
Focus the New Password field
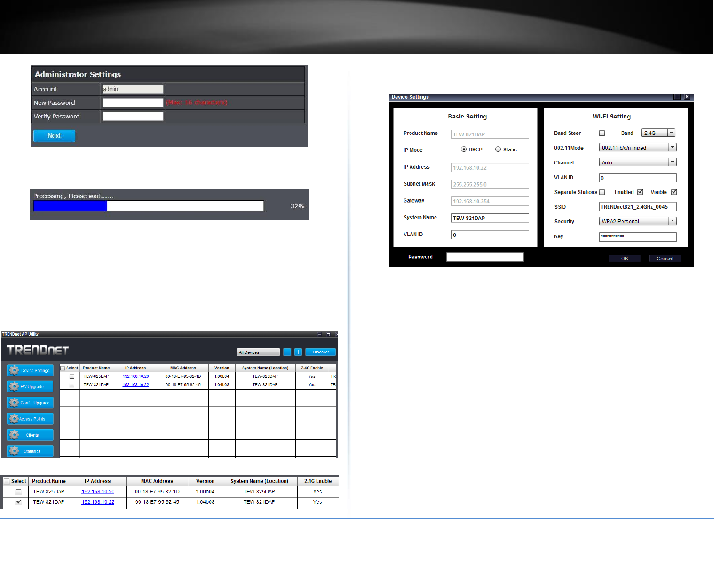point(133,102)
